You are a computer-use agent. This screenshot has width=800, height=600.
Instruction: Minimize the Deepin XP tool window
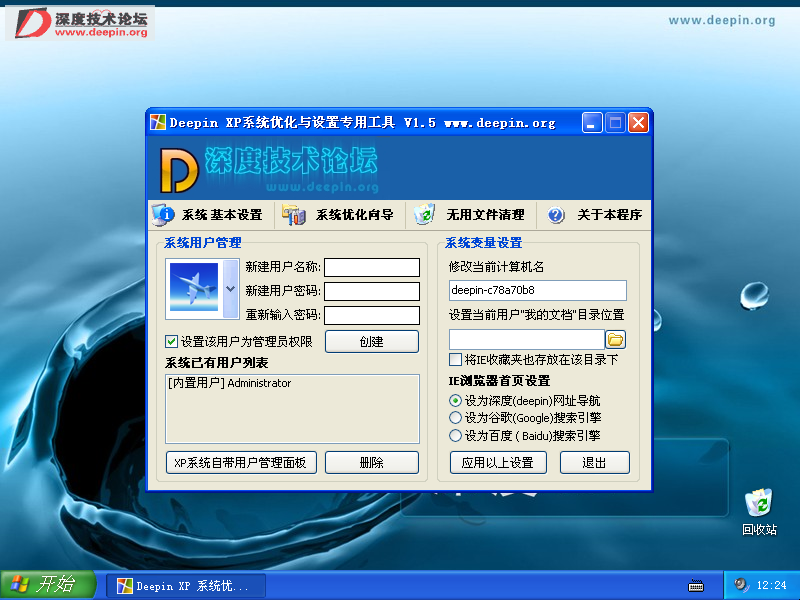592,123
